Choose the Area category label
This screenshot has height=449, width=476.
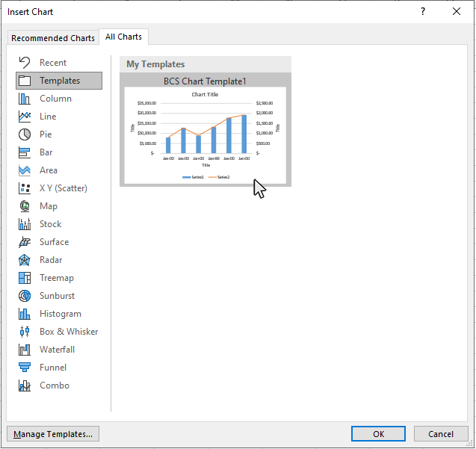pyautogui.click(x=49, y=170)
